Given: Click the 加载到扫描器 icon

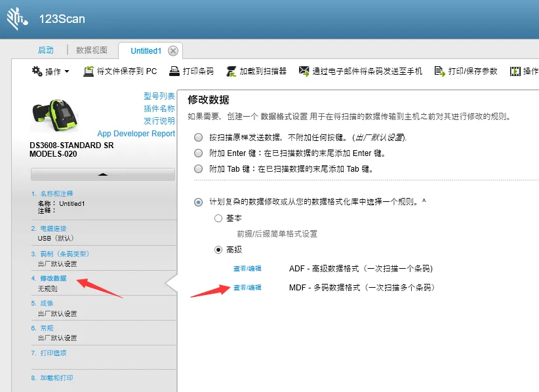Looking at the screenshot, I should (231, 71).
